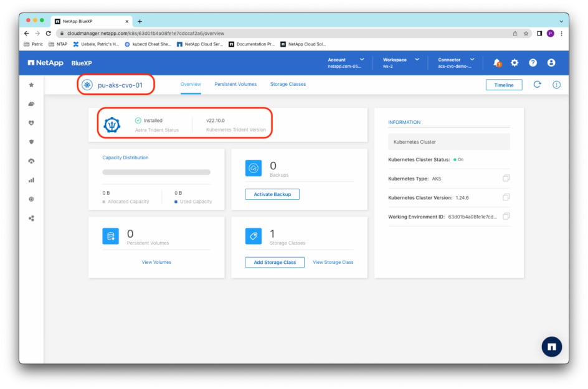Open the help question mark icon
The width and height of the screenshot is (588, 389).
533,63
